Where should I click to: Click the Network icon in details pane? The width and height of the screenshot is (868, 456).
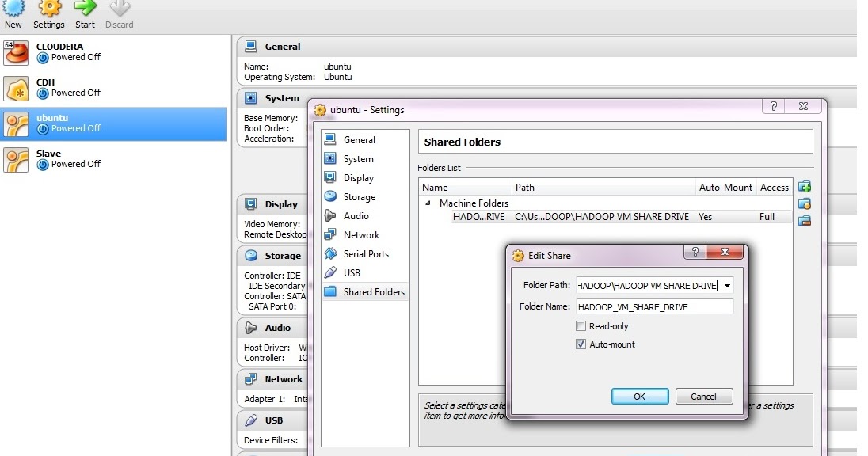[x=251, y=379]
